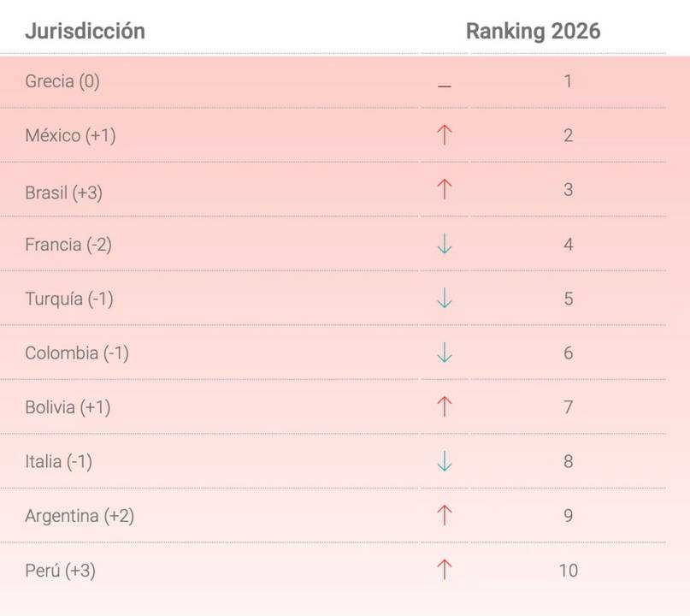Click the ranking number 10 cell
The width and height of the screenshot is (690, 616).
[568, 570]
